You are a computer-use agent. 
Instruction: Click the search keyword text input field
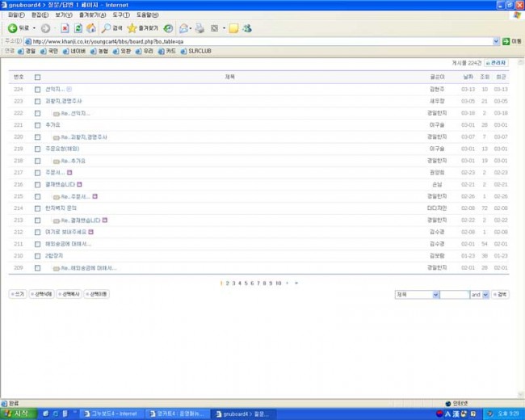point(455,295)
